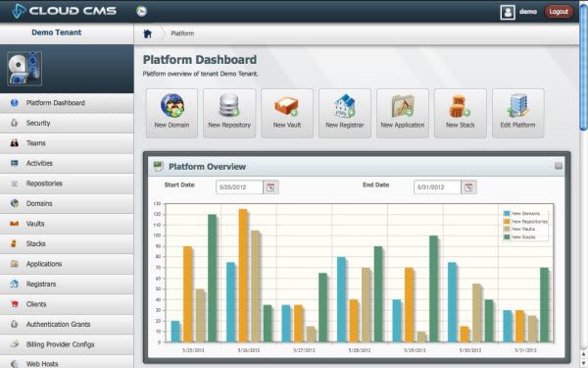Click the Platform breadcrumb link
The width and height of the screenshot is (588, 368).
pos(182,33)
